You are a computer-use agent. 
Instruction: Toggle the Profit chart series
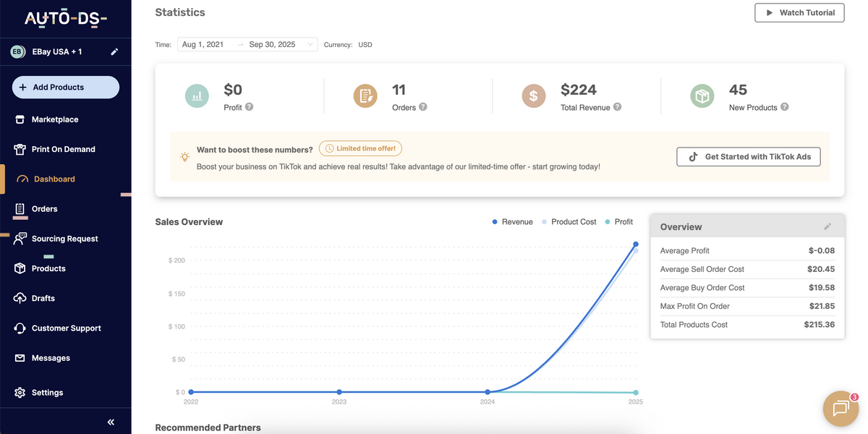623,221
